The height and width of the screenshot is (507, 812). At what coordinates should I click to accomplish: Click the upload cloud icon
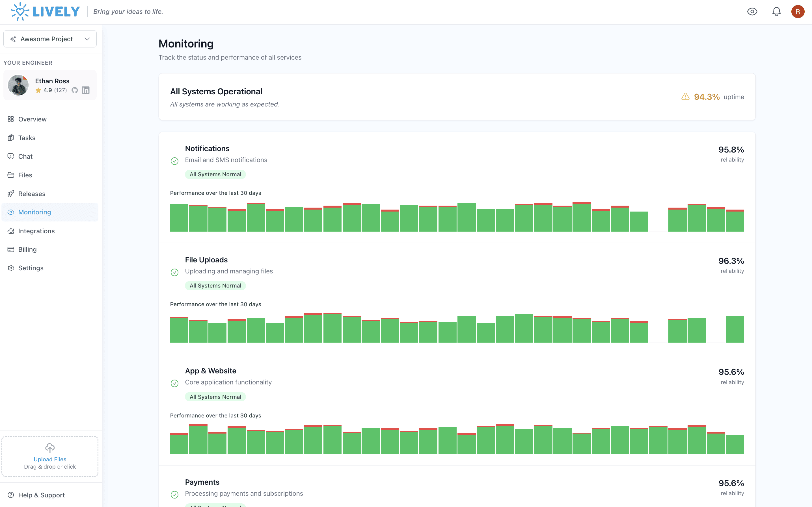click(x=50, y=448)
